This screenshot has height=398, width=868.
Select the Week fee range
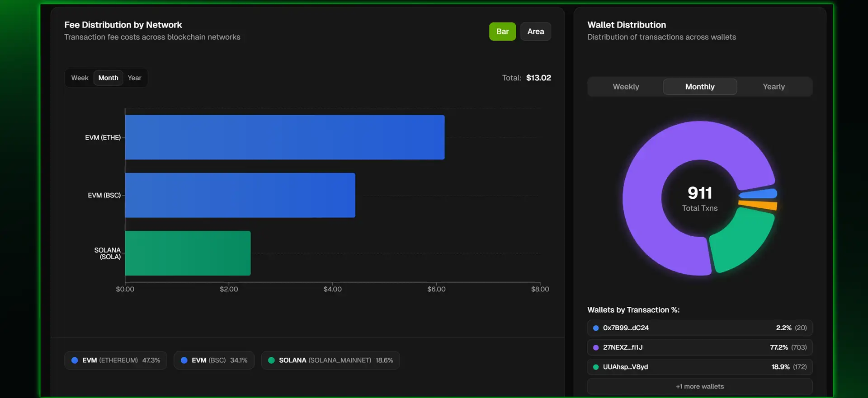coord(80,78)
